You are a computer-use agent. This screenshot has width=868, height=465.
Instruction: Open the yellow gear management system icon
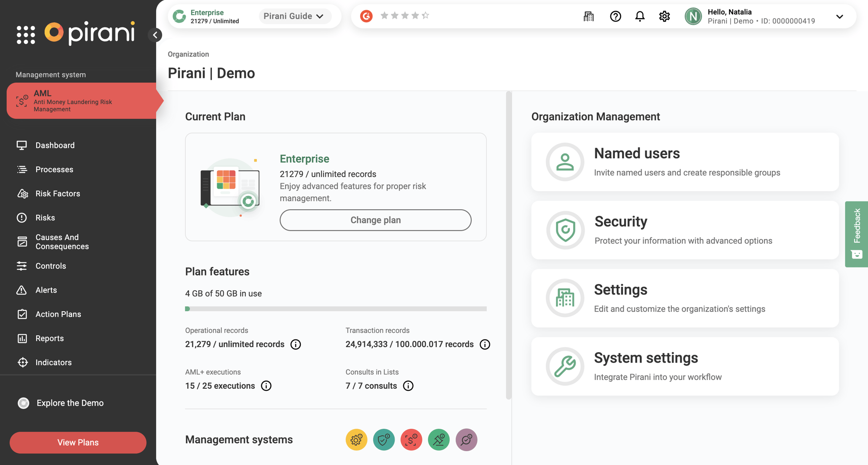coord(356,439)
